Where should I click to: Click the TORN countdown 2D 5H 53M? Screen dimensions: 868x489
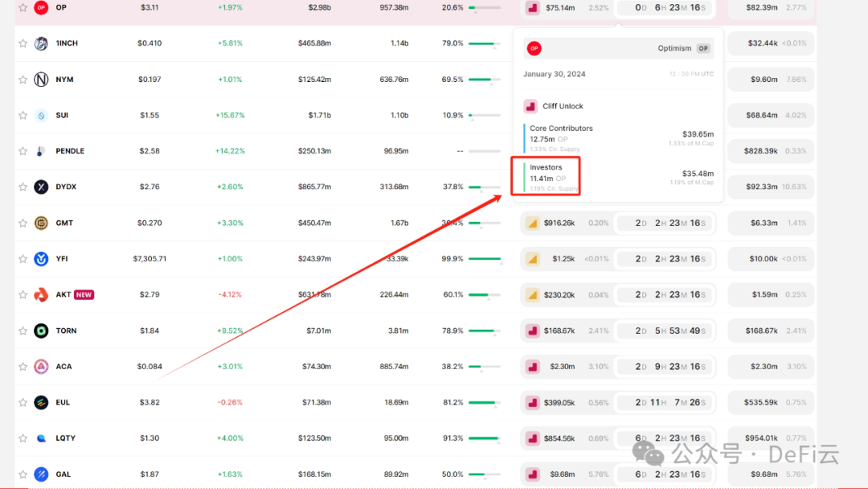pyautogui.click(x=666, y=331)
